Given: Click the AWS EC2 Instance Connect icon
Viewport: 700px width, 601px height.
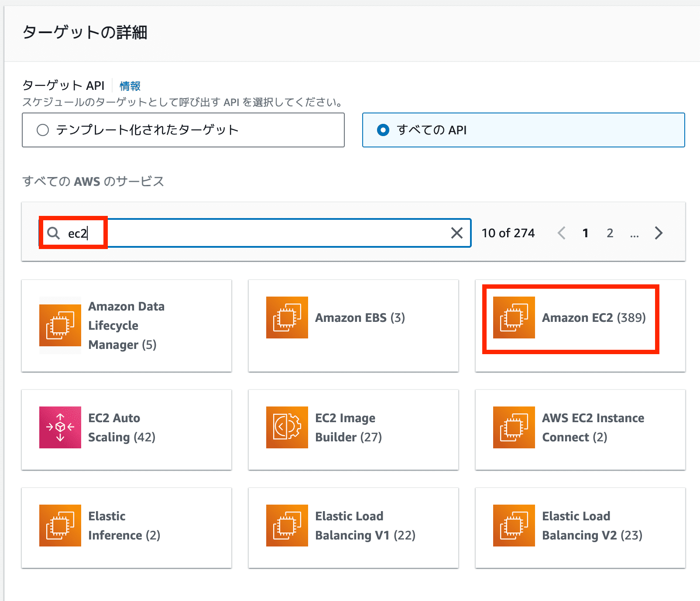Looking at the screenshot, I should click(514, 427).
